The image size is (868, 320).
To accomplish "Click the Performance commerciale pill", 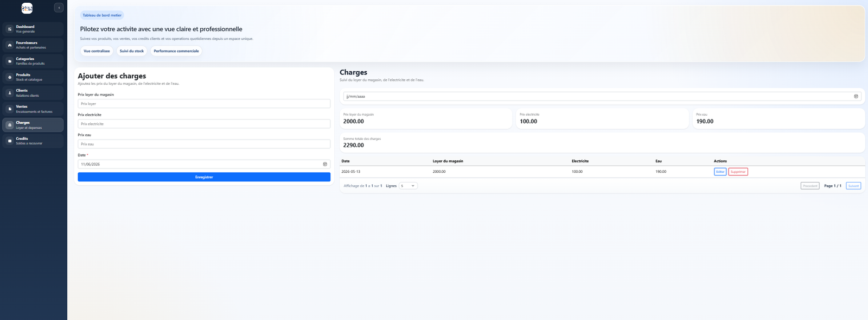I will pos(176,51).
